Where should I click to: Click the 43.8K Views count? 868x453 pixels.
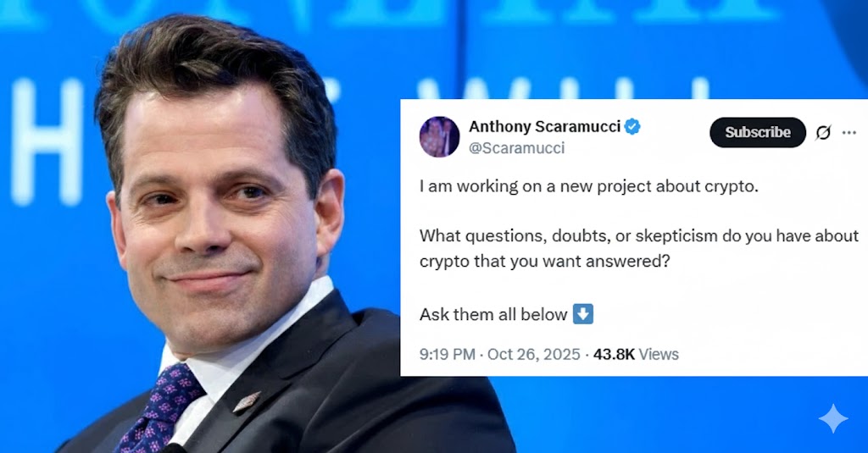tap(636, 354)
